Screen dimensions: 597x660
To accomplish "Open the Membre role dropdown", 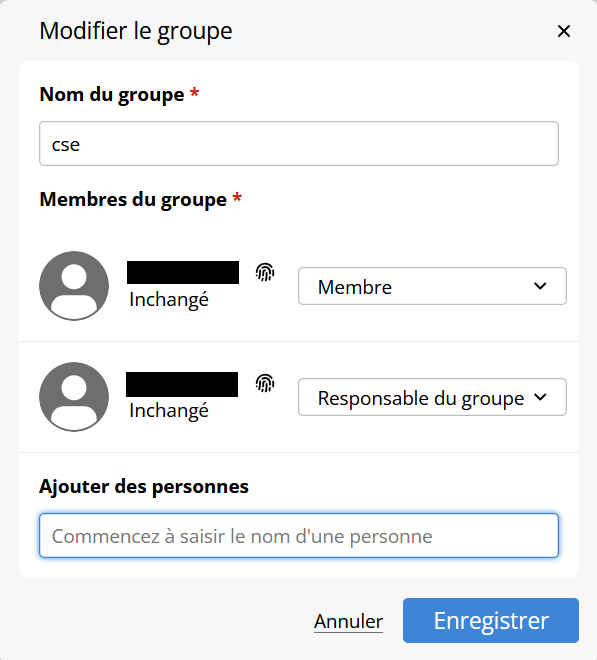I will click(432, 286).
